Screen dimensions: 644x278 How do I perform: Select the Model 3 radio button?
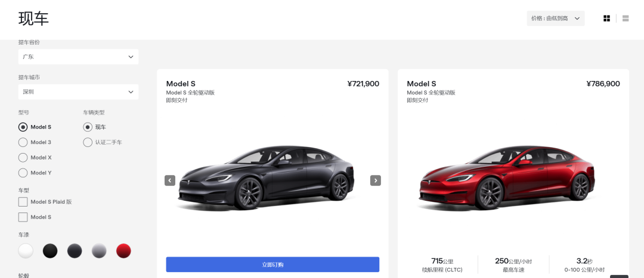23,142
